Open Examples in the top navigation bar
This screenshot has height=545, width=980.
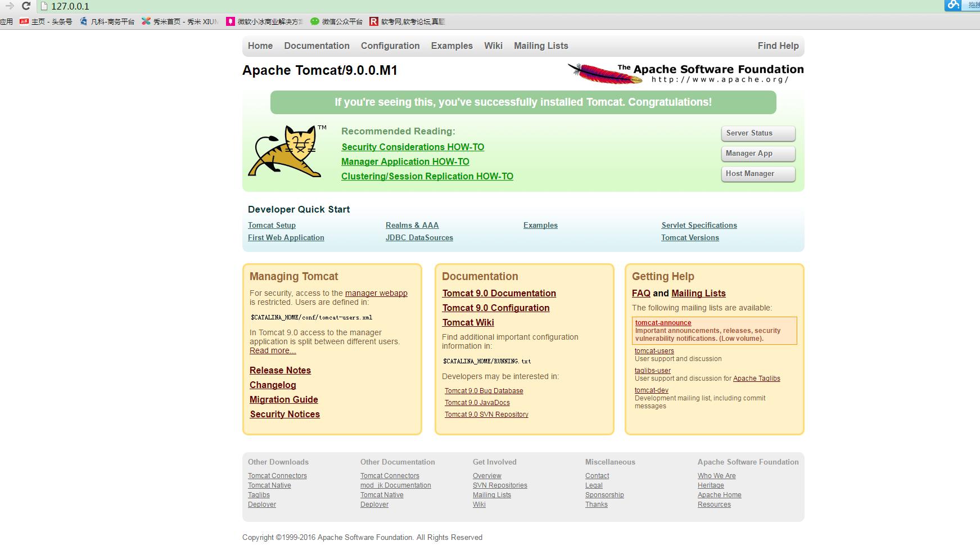click(x=452, y=46)
